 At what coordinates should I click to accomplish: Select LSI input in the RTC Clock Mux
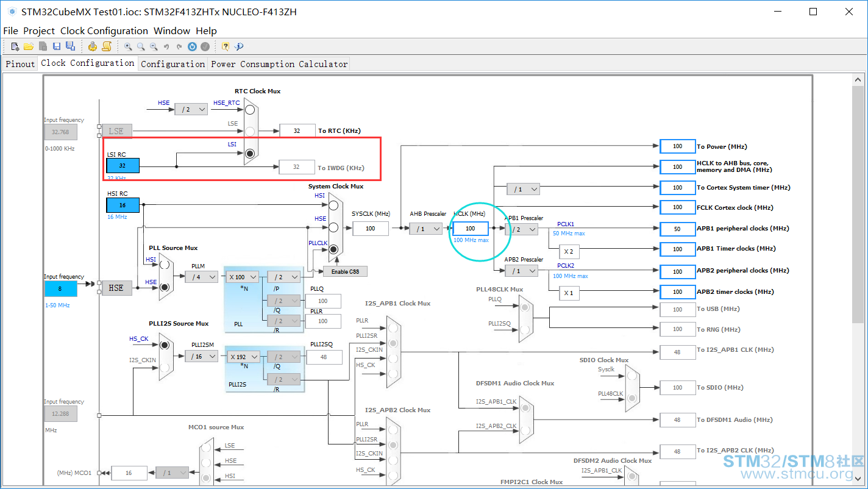pos(250,154)
